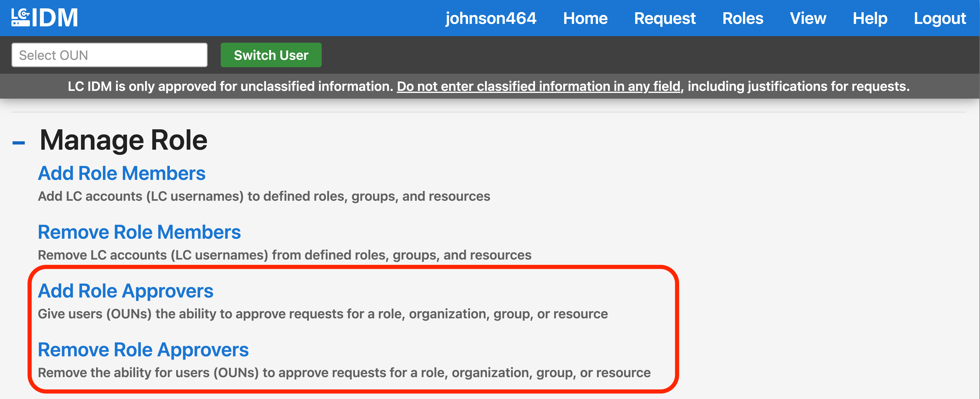The image size is (980, 399).
Task: Open the Remove Role Approvers link
Action: pos(143,350)
